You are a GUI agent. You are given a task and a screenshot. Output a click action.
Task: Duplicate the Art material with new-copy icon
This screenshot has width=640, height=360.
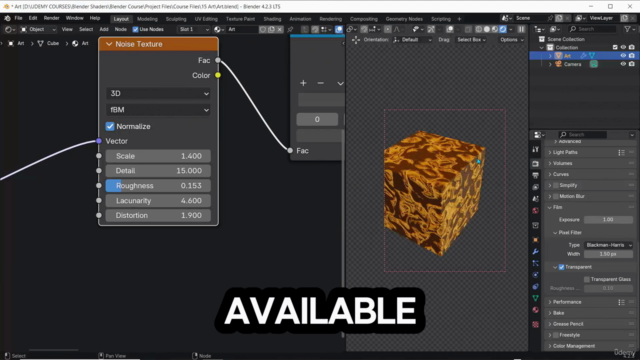[x=271, y=29]
